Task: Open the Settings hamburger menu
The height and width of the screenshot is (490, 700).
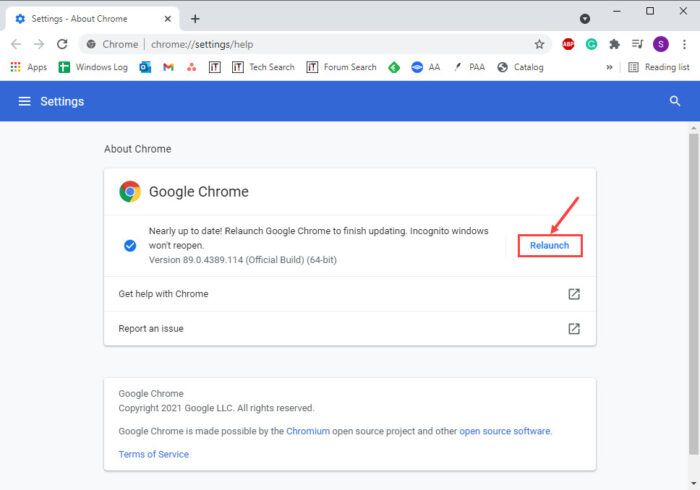Action: (x=25, y=101)
